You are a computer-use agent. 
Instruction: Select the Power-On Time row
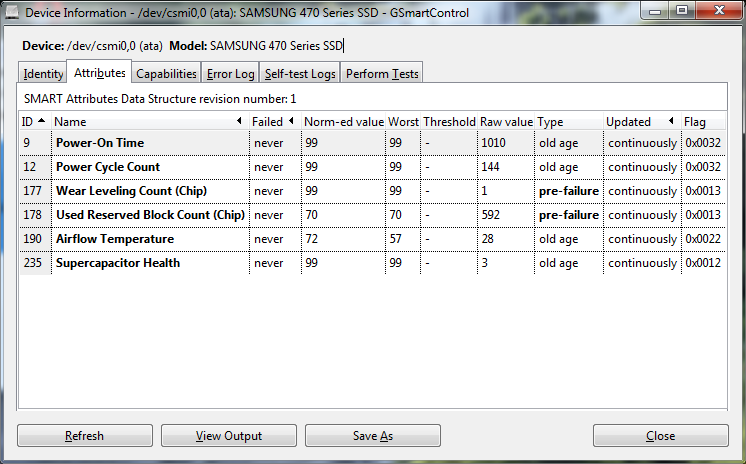(x=373, y=143)
